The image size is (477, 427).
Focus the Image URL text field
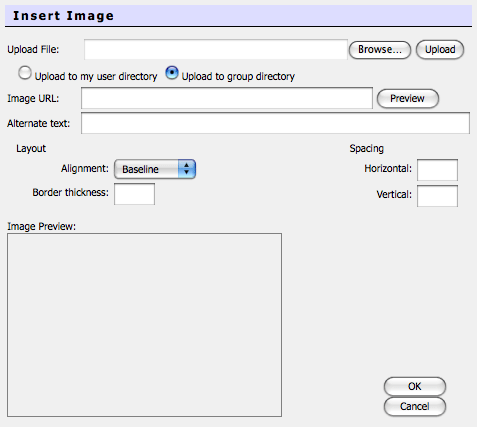[x=227, y=98]
